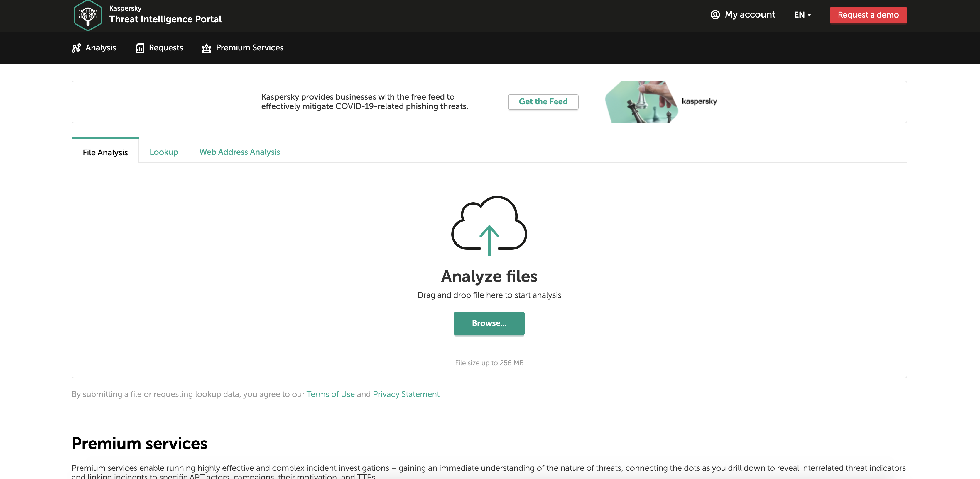980x479 pixels.
Task: Scroll down to Premium services section
Action: point(139,444)
